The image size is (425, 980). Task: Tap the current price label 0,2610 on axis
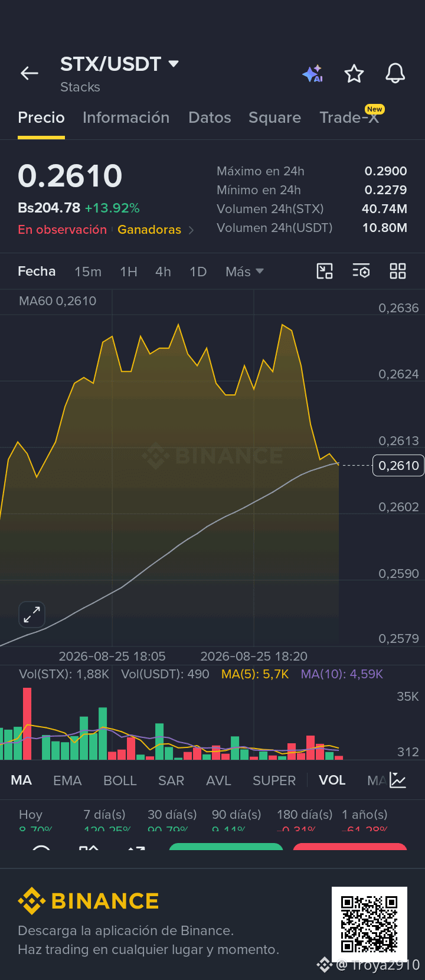(x=398, y=465)
